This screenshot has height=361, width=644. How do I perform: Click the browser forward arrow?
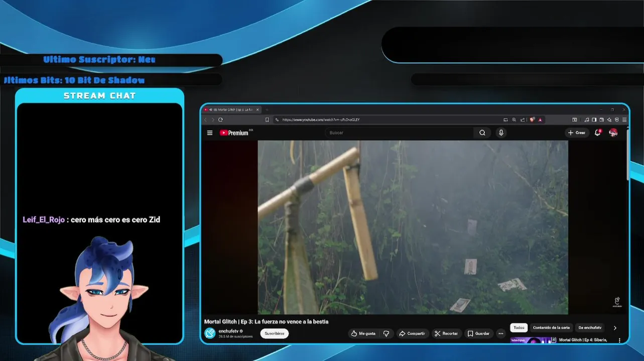(x=213, y=120)
